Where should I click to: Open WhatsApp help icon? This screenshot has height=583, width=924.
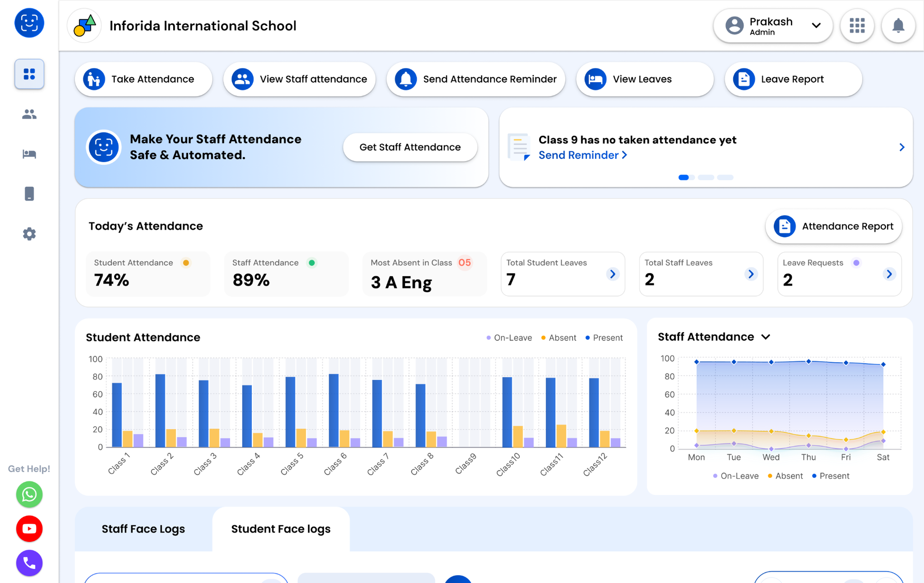pos(29,494)
